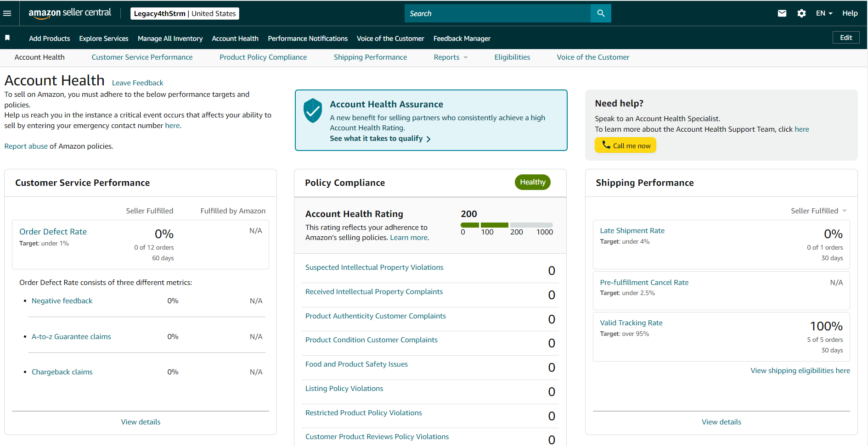Click the '0 of 12 orders' text

coord(154,247)
